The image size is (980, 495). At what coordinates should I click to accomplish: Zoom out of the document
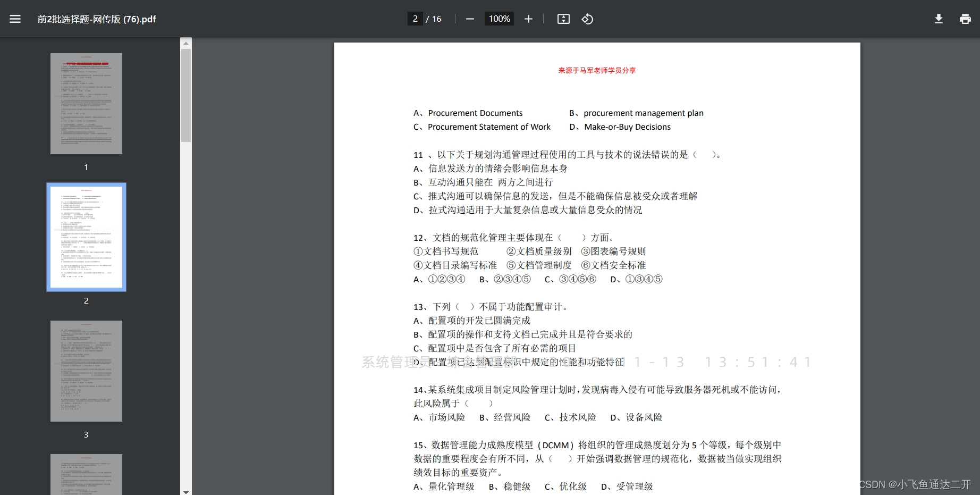pyautogui.click(x=469, y=19)
